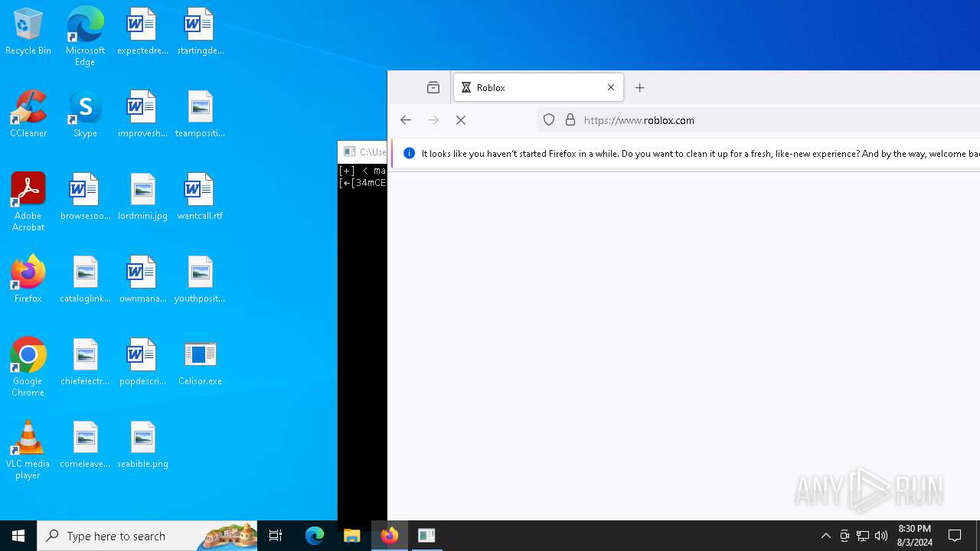980x551 pixels.
Task: Click the info icon in notification bar
Action: (x=409, y=154)
